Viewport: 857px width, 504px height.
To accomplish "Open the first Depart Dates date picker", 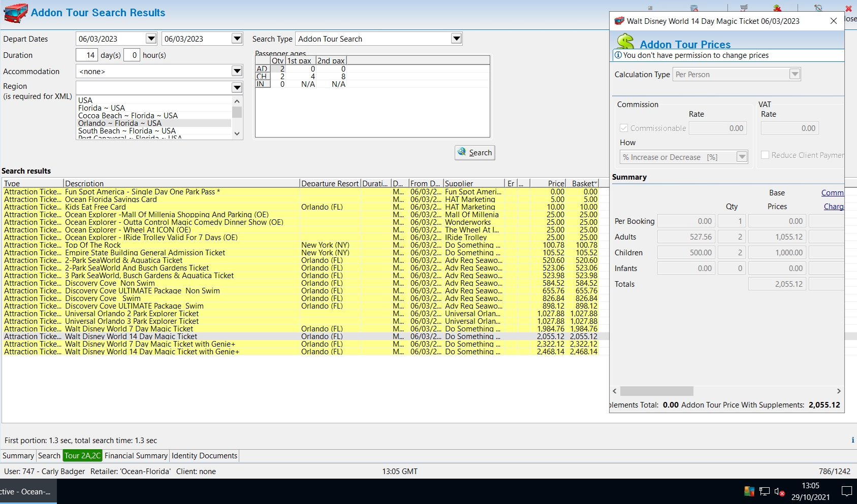I will tap(151, 39).
